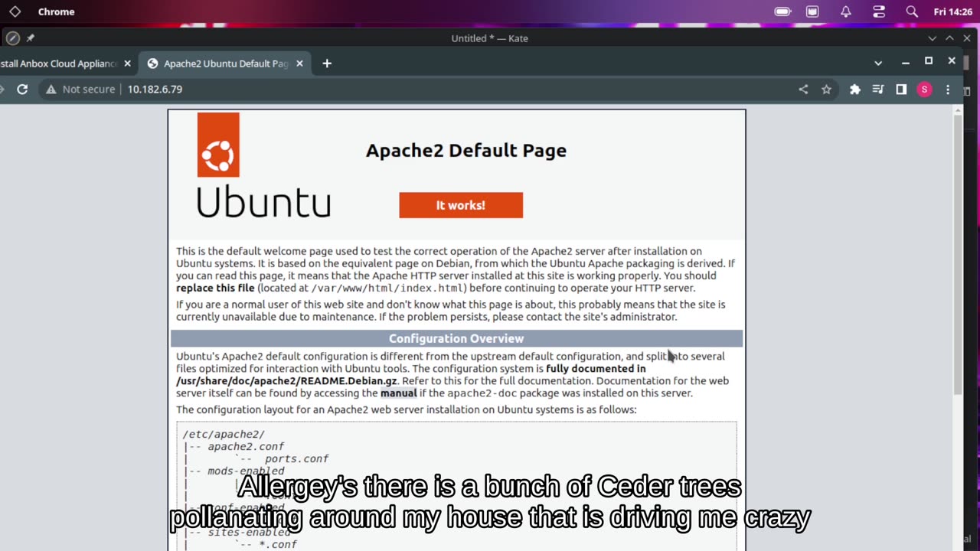Viewport: 980px width, 551px height.
Task: Reload the page with the refresh icon
Action: click(22, 90)
